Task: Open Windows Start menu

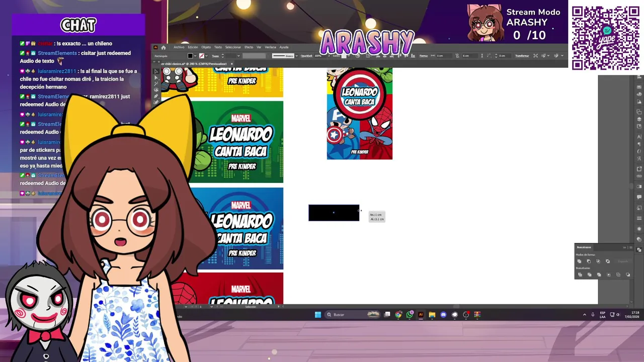Action: [x=317, y=315]
